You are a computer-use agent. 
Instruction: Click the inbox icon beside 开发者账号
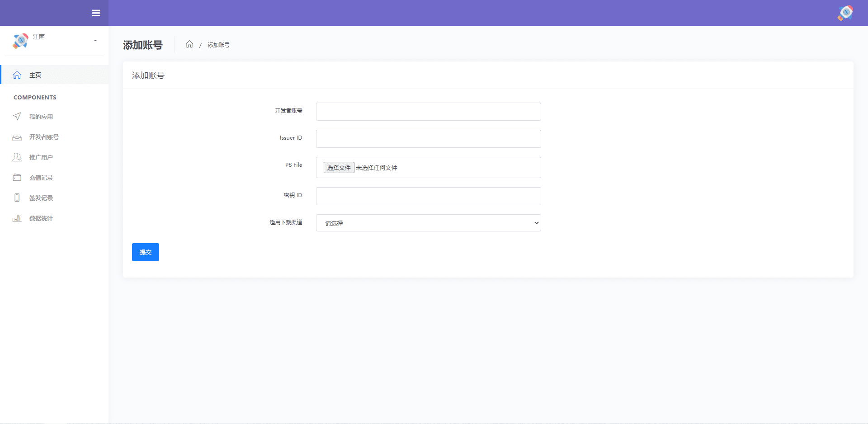click(17, 137)
